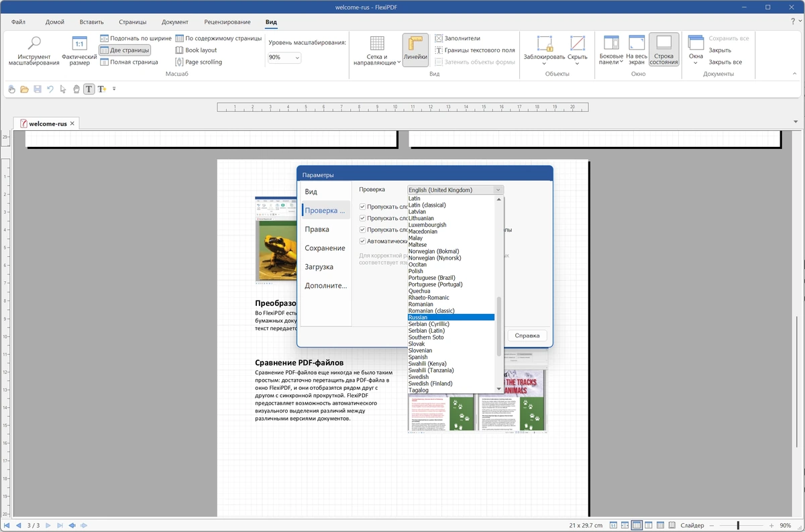Click the English (United Kingdom) language combo box
Screen dimensions: 805x532
(455, 190)
